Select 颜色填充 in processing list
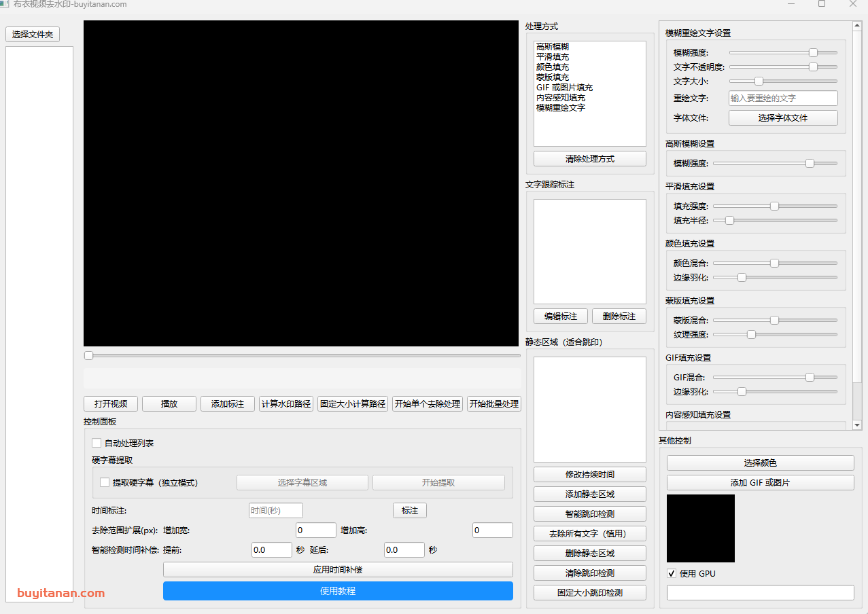 click(x=553, y=67)
